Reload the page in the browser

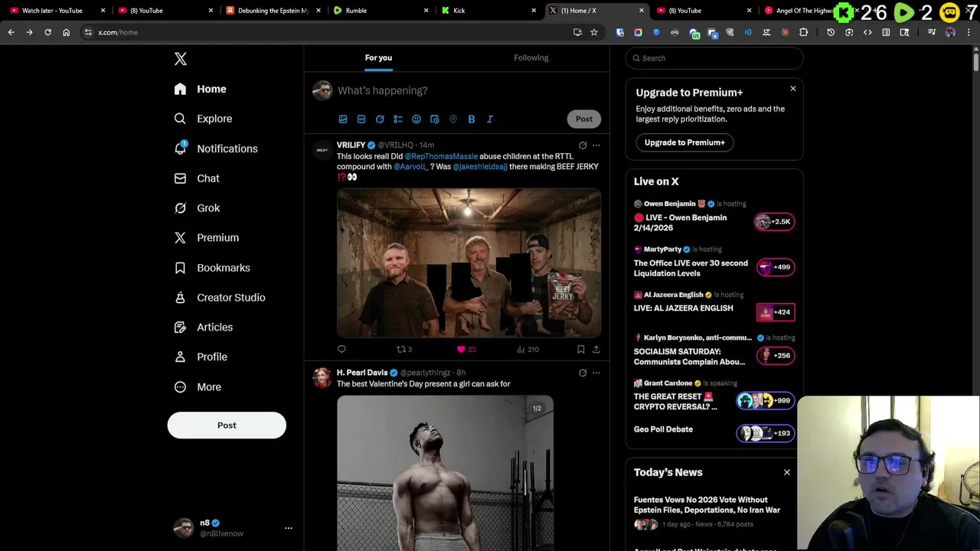pyautogui.click(x=47, y=32)
